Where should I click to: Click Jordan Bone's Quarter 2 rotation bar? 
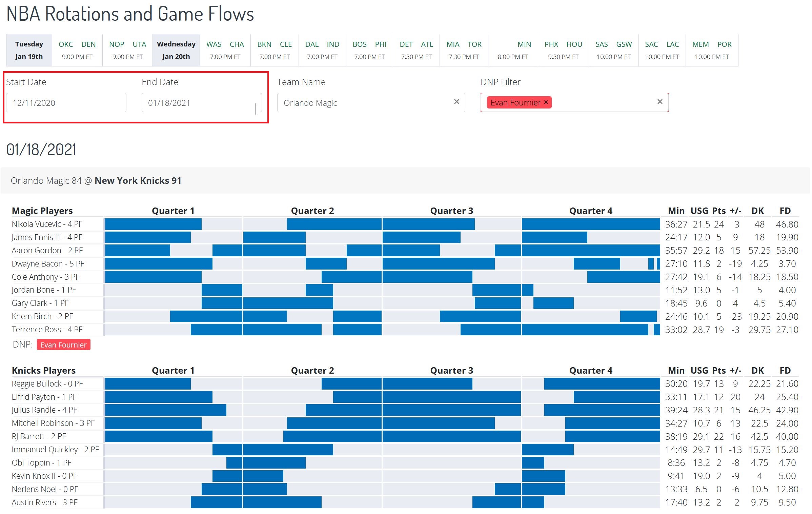tap(319, 290)
